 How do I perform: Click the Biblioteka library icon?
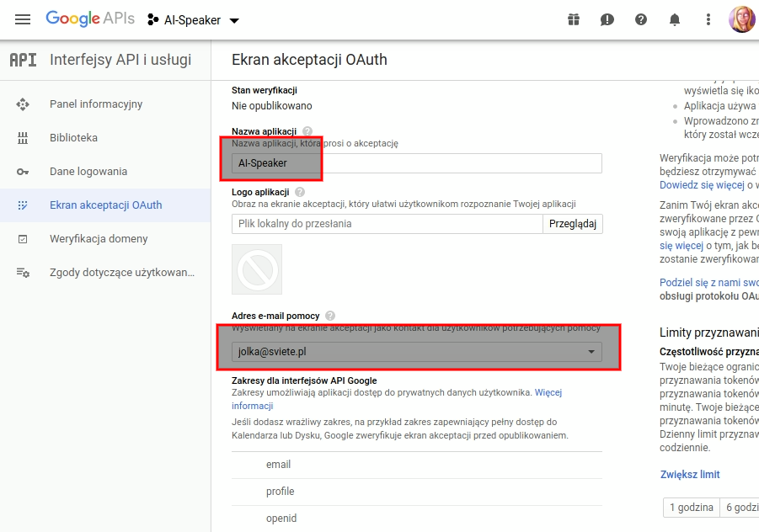pos(23,138)
